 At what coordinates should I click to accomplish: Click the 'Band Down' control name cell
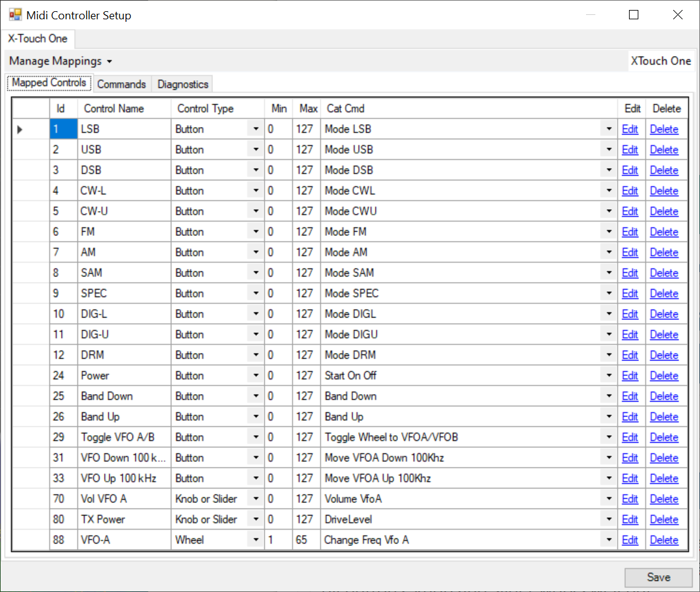(x=124, y=396)
